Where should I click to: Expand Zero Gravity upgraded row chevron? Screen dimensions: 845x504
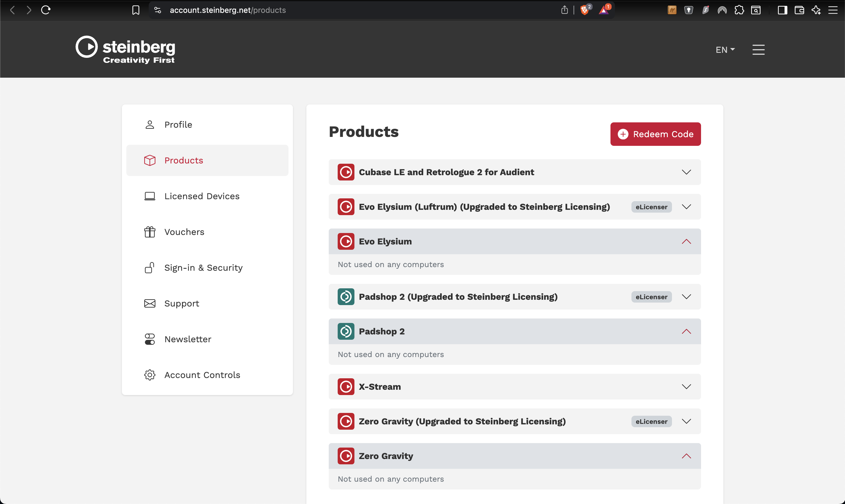(x=686, y=422)
